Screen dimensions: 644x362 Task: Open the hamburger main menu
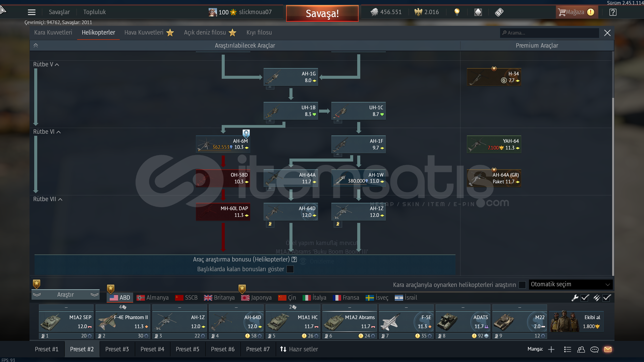[32, 12]
